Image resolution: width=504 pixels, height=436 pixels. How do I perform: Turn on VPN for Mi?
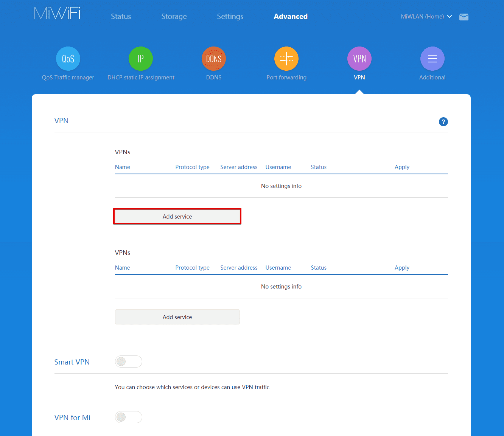coord(129,417)
